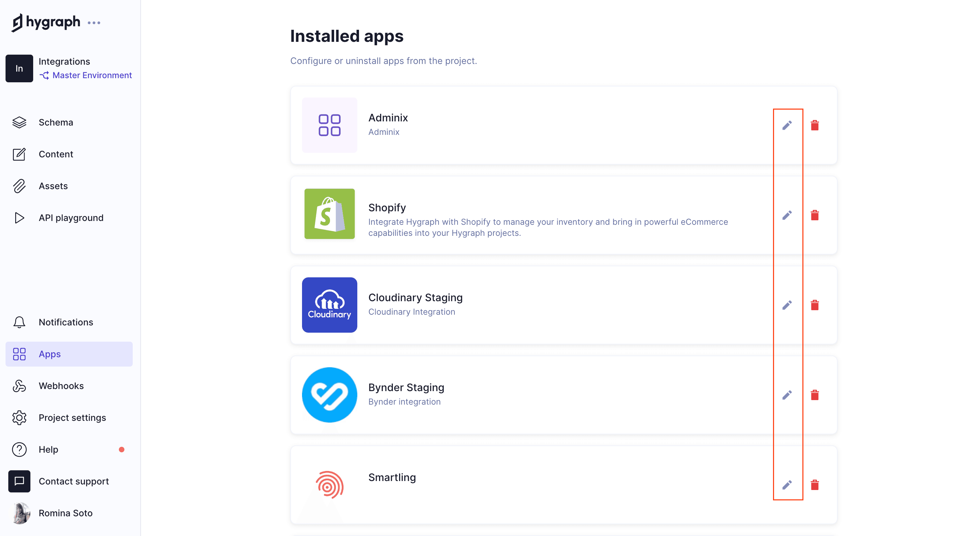Edit the Adminix app settings
Image resolution: width=980 pixels, height=536 pixels.
tap(787, 125)
